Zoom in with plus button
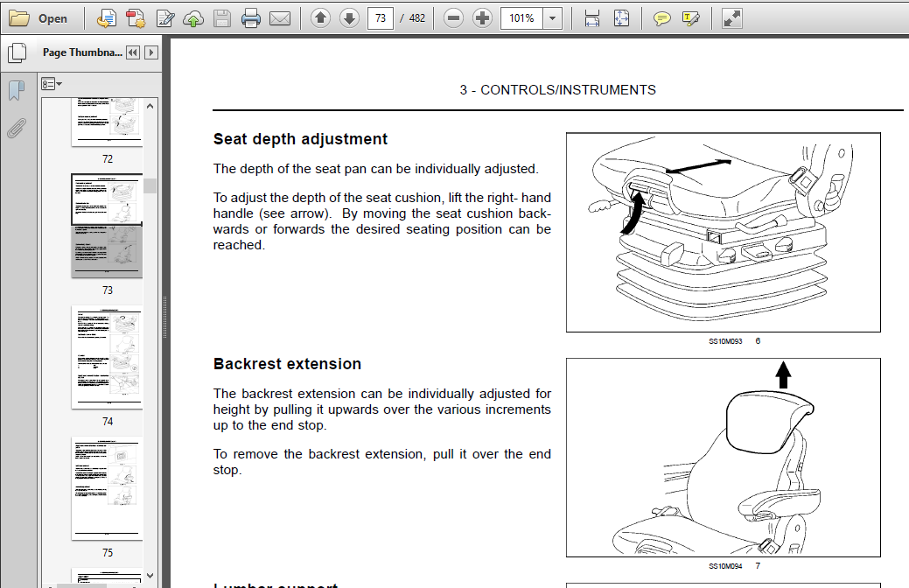This screenshot has height=588, width=909. (x=482, y=18)
